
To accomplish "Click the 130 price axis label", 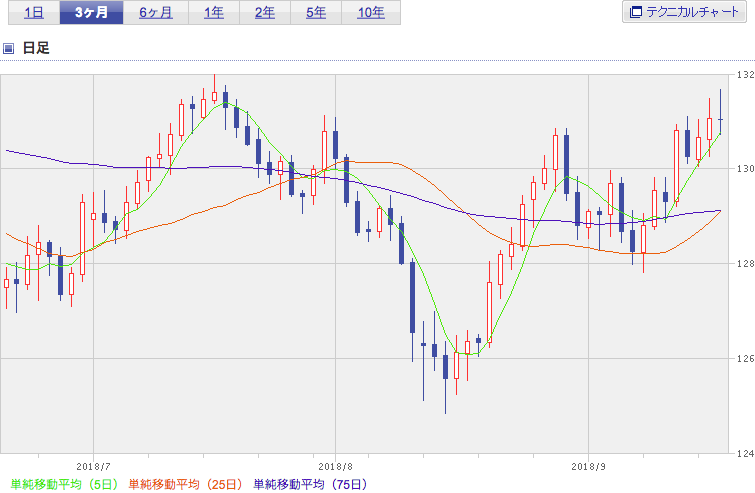I will tap(745, 169).
